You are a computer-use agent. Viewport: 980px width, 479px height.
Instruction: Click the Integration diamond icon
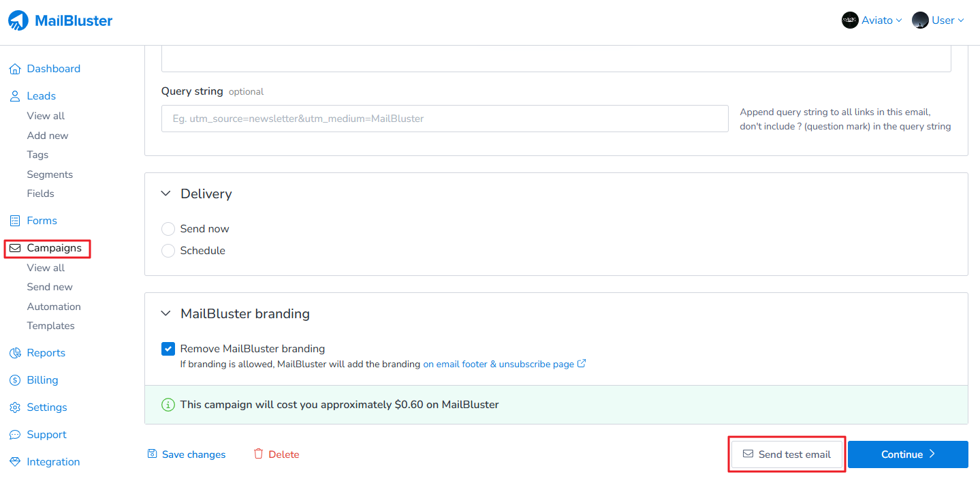[15, 462]
